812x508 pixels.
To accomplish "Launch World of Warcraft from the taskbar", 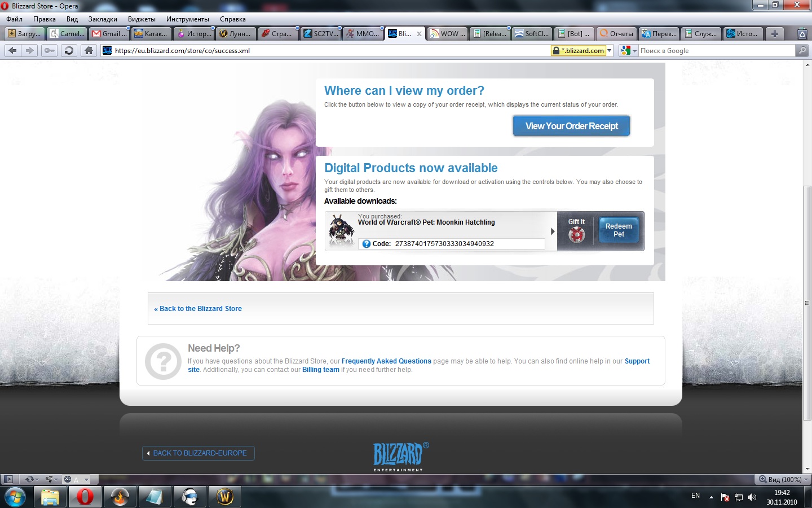I will [x=224, y=497].
